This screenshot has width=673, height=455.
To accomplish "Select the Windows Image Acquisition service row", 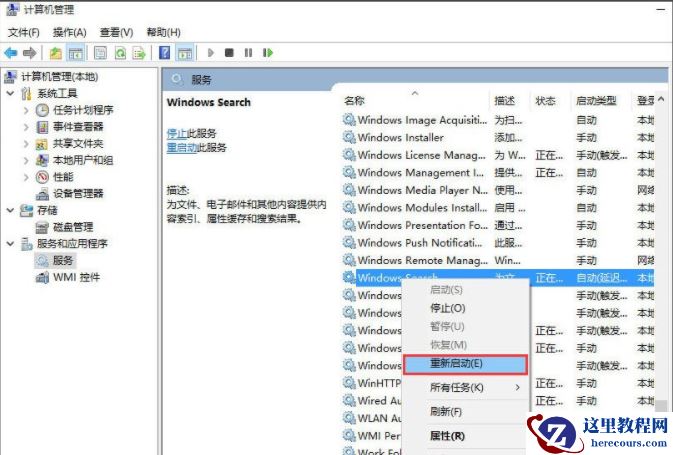I will point(498,120).
